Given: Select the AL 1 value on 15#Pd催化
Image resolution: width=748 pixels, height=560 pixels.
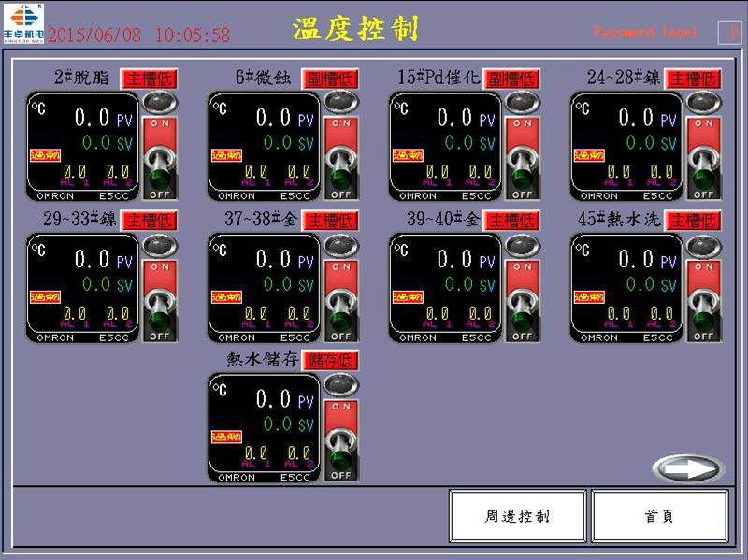Looking at the screenshot, I should point(438,172).
